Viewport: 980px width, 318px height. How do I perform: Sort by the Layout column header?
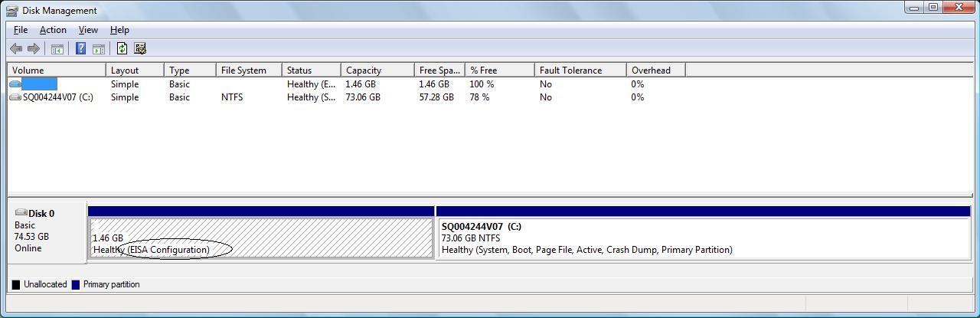pyautogui.click(x=135, y=70)
